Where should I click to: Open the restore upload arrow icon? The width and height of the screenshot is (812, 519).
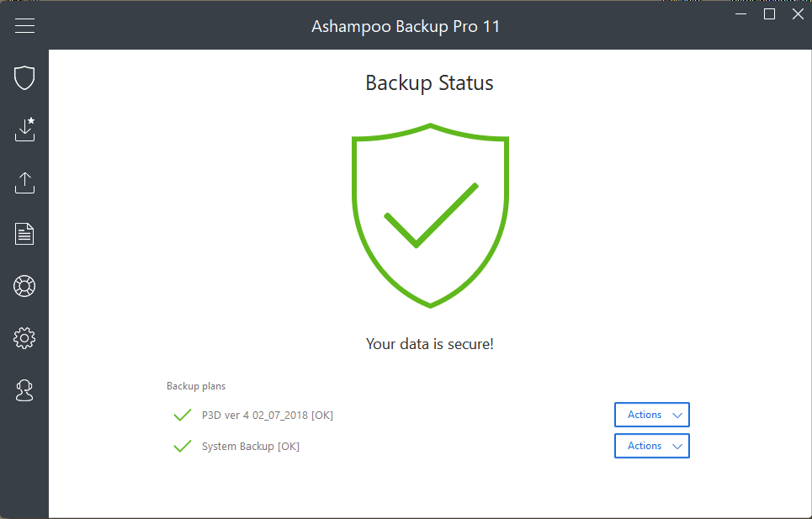[24, 183]
